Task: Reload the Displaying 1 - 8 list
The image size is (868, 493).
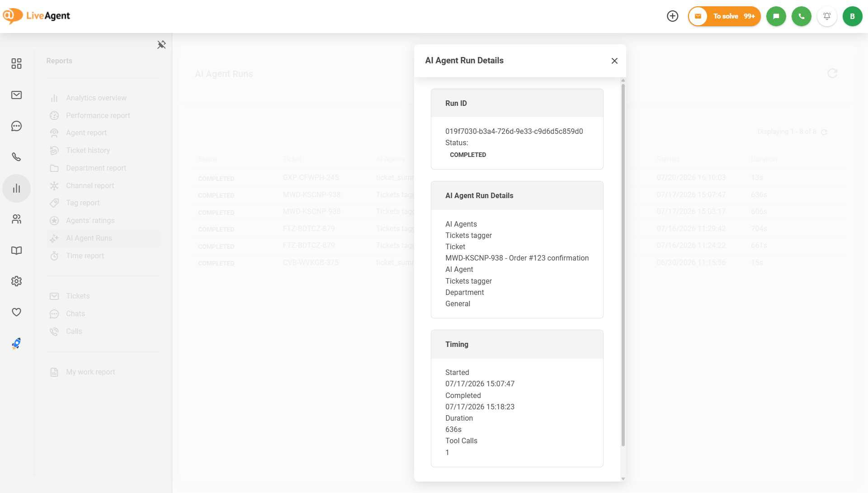Action: click(x=824, y=132)
